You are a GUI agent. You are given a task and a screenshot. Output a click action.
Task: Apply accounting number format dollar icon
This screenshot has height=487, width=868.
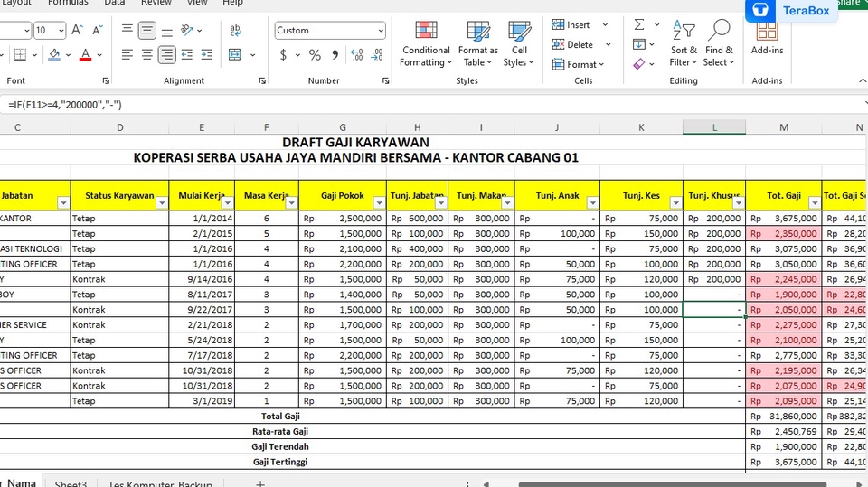click(x=283, y=55)
